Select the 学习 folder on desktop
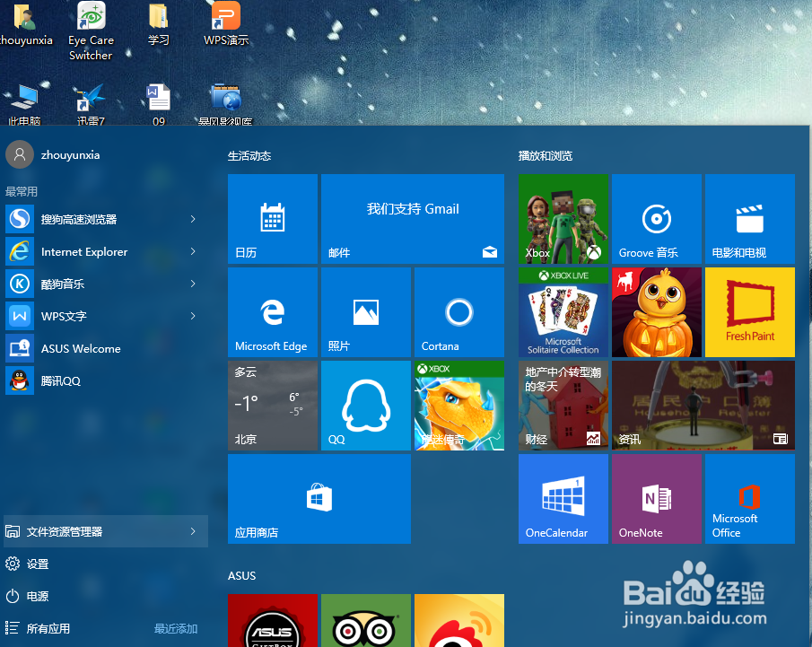 (159, 24)
